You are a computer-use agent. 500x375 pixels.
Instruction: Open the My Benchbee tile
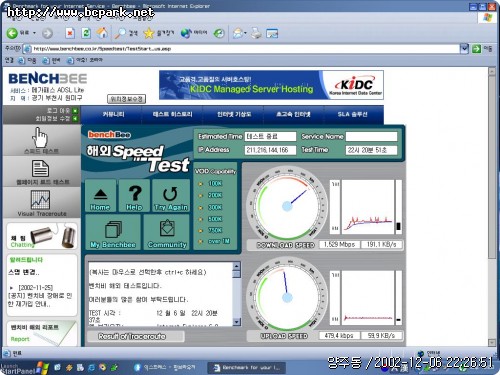coord(113,232)
